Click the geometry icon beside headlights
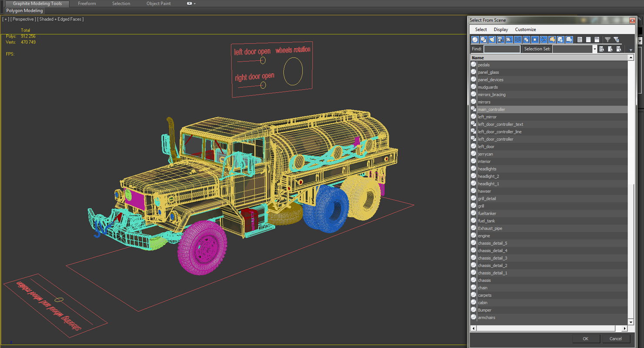644x348 pixels. click(x=473, y=168)
